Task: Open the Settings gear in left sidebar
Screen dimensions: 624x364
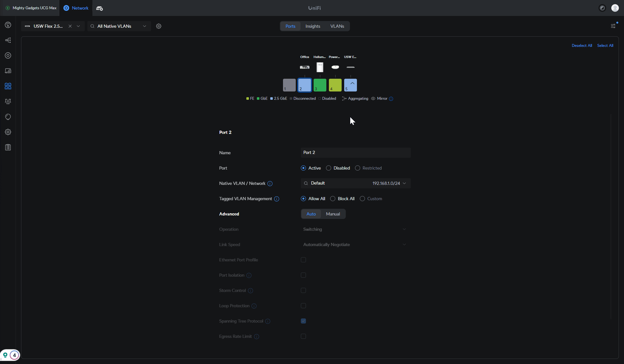Action: (8, 132)
